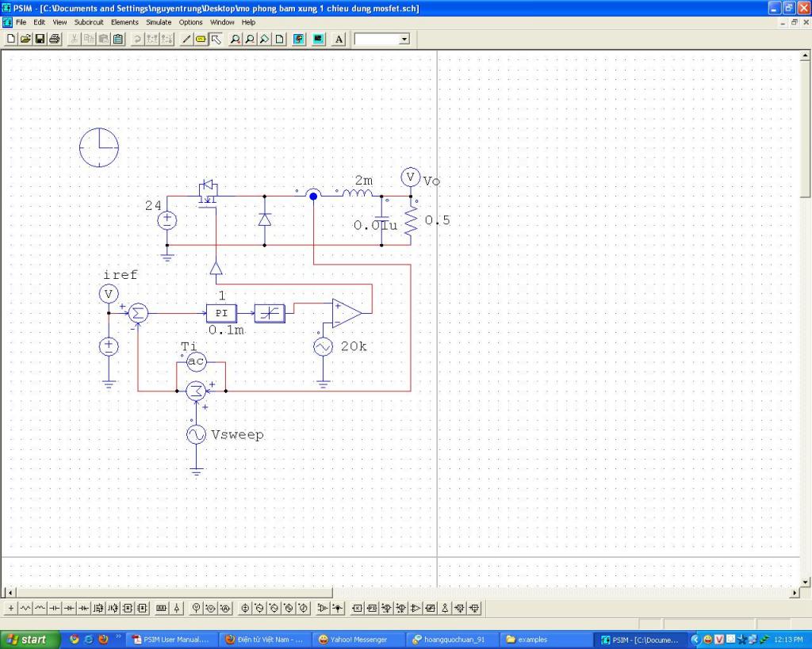Click the Text label tool icon
This screenshot has height=649, width=812.
[x=339, y=39]
